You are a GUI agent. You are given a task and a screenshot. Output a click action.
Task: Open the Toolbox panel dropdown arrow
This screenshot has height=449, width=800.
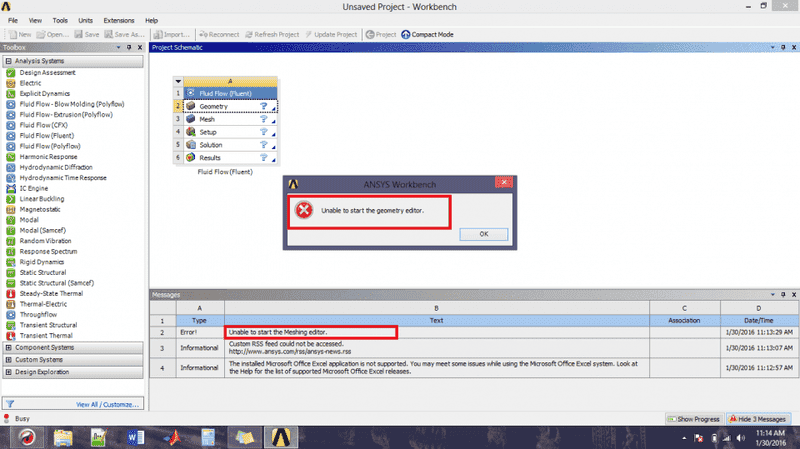(119, 47)
